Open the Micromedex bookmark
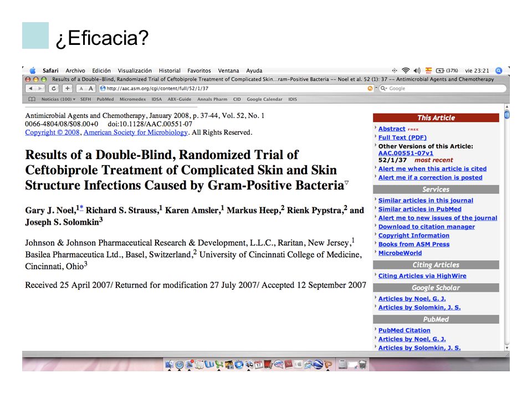532x399 pixels. [x=132, y=99]
